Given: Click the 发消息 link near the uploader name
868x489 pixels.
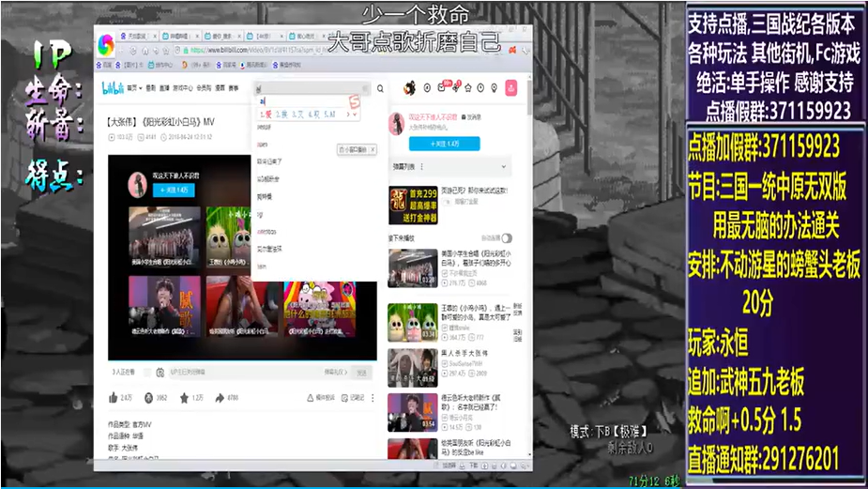Looking at the screenshot, I should pos(472,117).
